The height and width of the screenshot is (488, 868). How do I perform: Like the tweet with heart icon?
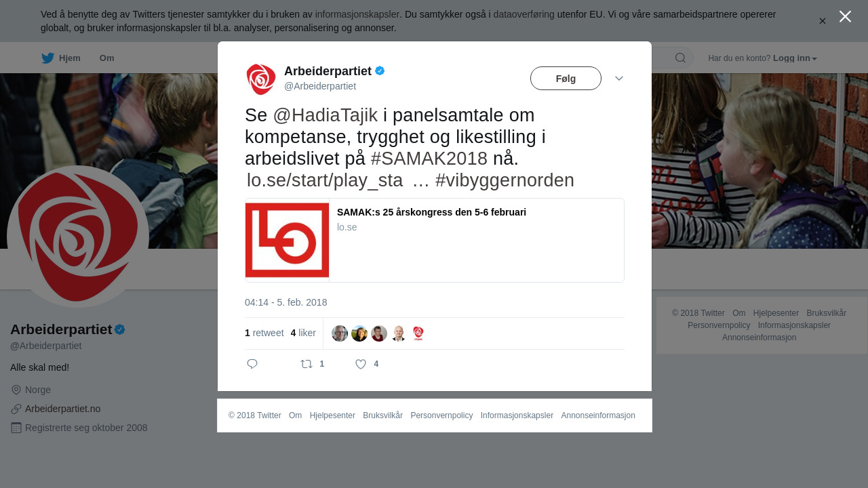coord(361,364)
